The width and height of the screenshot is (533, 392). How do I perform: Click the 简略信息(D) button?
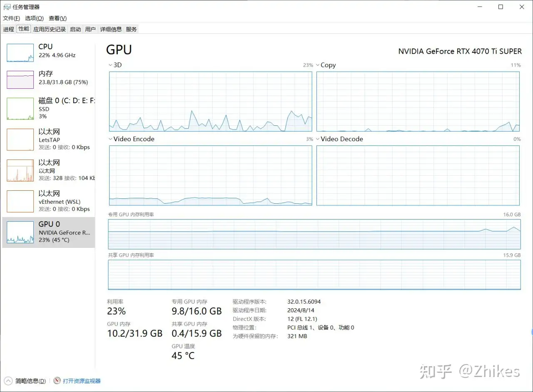click(30, 381)
